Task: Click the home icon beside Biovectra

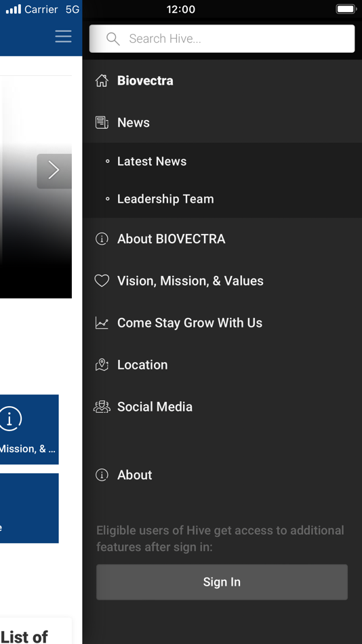Action: pyautogui.click(x=102, y=81)
